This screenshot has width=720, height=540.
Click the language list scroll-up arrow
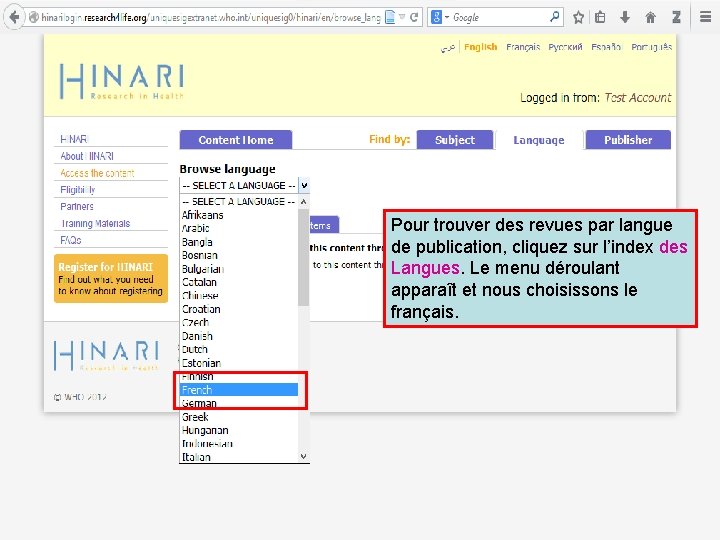304,202
